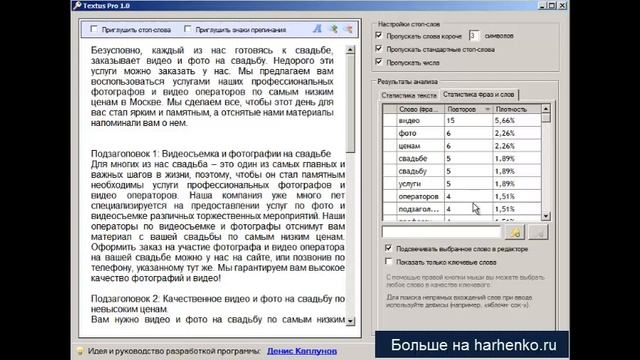Viewport: 640px width, 360px height.
Task: Select the 'ценам' word row
Action: pyautogui.click(x=462, y=146)
